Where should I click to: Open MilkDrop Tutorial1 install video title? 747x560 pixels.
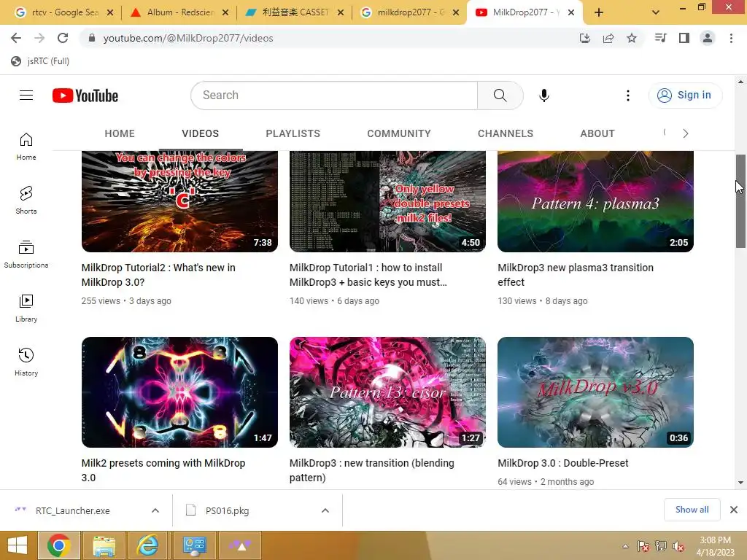pos(368,275)
